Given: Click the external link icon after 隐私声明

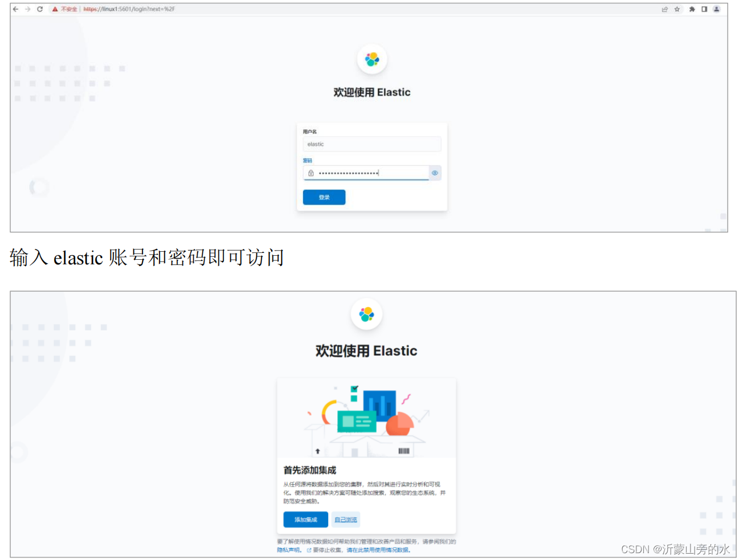Looking at the screenshot, I should point(309,550).
